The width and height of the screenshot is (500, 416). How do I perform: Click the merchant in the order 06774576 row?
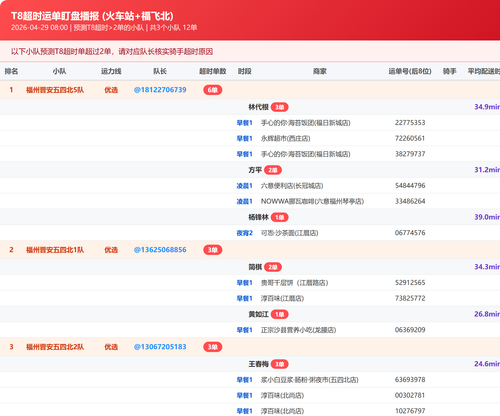tap(290, 233)
